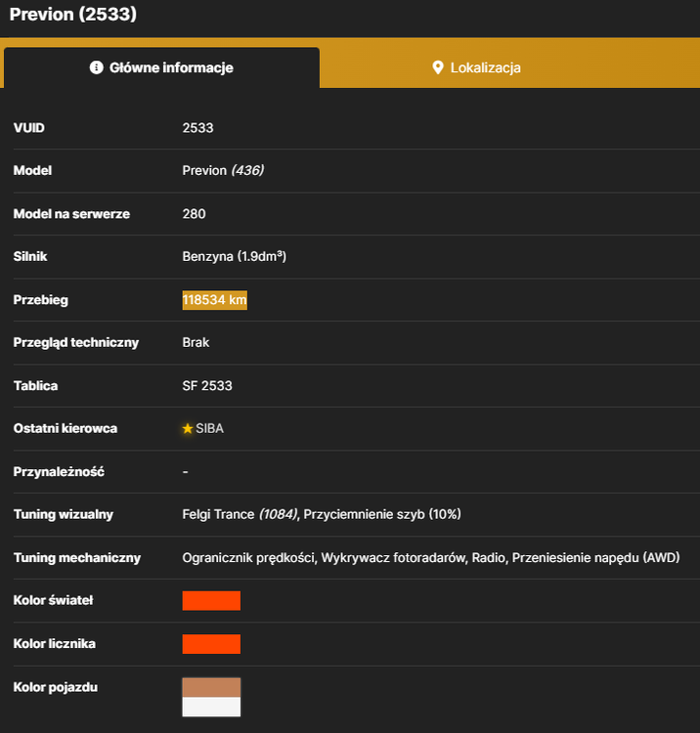Click the model value Previon (436)
Screen dimensions: 700x733
tap(223, 171)
